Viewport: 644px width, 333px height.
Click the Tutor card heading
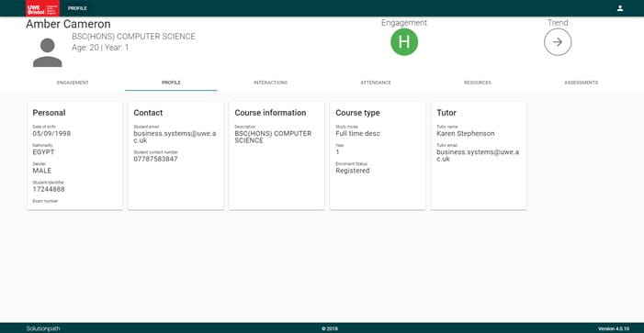(x=446, y=113)
